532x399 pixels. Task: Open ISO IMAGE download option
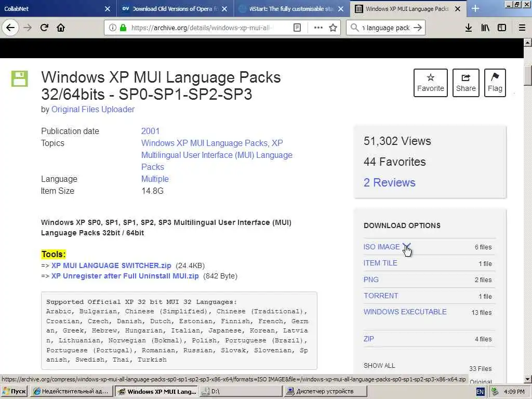pyautogui.click(x=382, y=247)
